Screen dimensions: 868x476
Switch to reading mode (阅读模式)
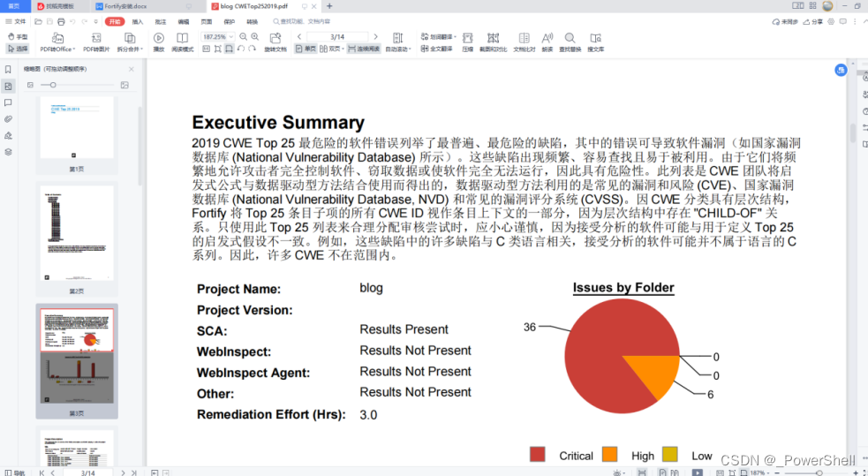point(182,42)
